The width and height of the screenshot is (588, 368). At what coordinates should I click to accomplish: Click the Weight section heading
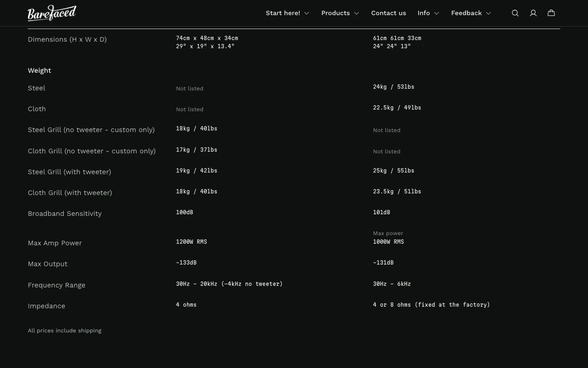(x=40, y=70)
